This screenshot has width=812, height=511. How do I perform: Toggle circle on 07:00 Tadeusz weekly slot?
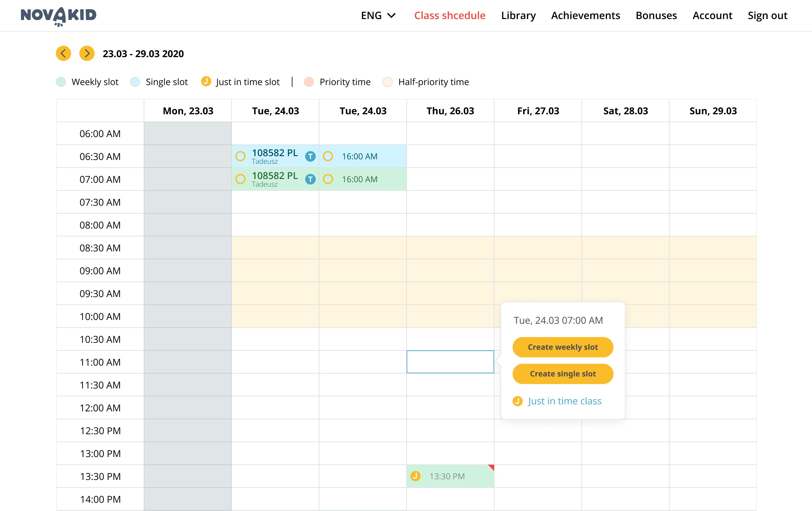coord(240,179)
